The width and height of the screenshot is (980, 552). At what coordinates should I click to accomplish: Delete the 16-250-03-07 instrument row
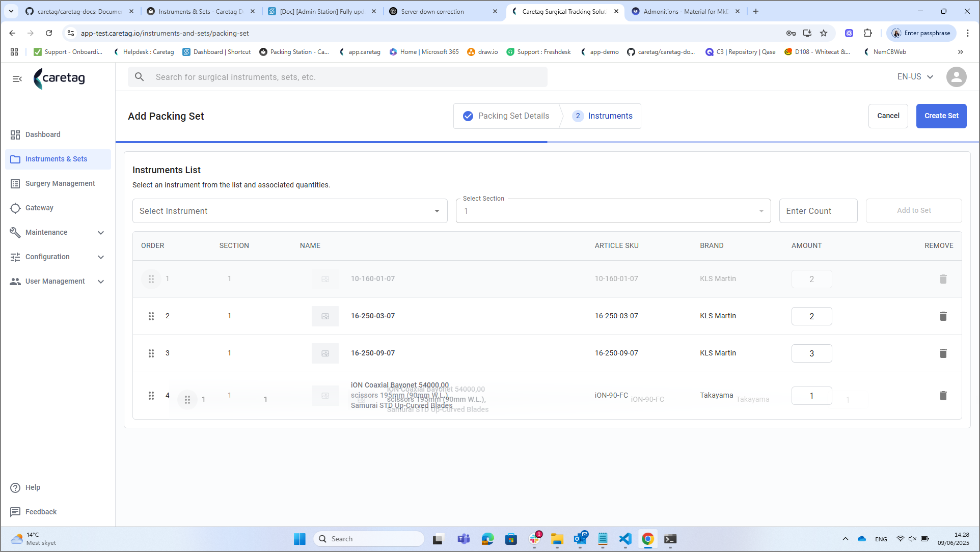(943, 316)
